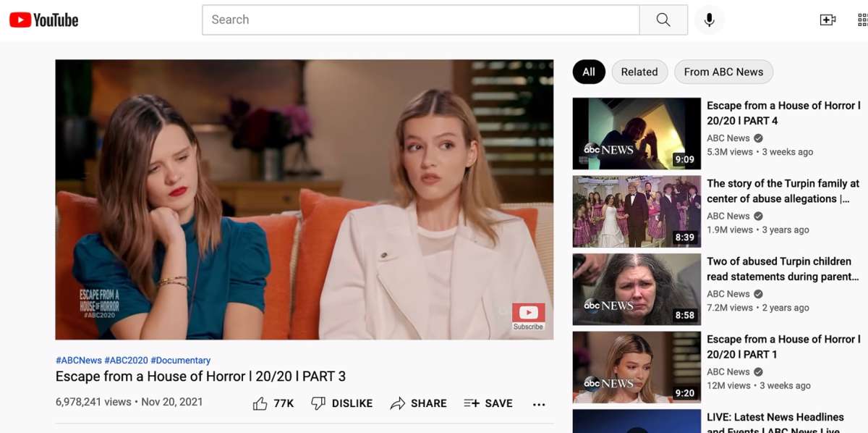Open the Turpin family story thumbnail

point(637,211)
